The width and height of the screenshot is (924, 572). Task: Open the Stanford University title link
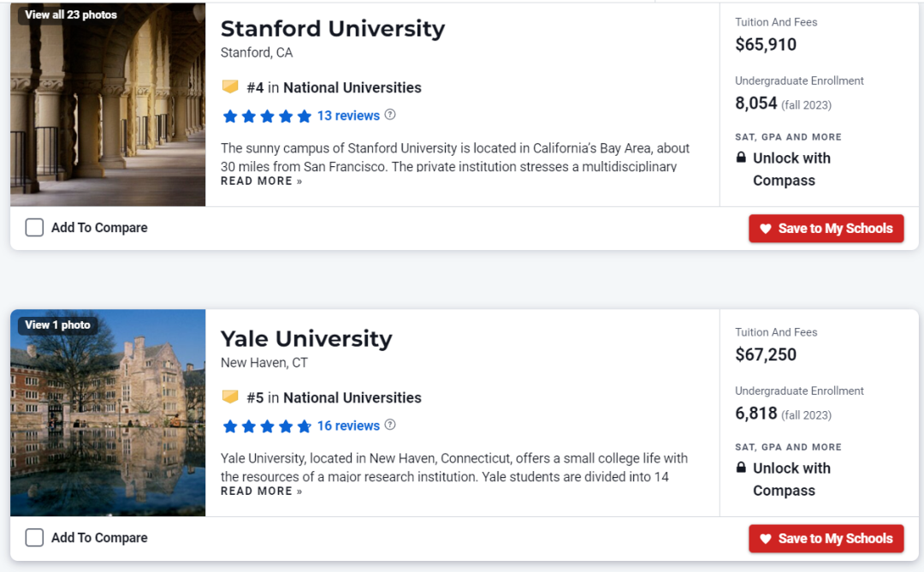(x=333, y=28)
